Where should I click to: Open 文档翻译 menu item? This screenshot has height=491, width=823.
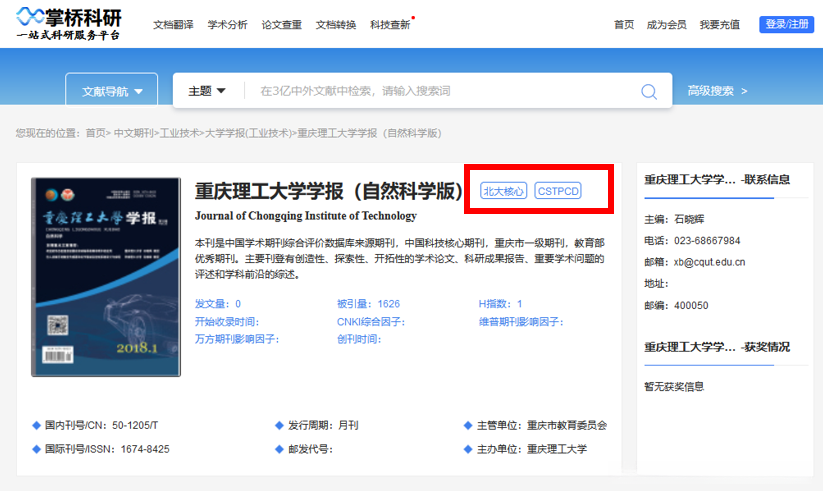[x=173, y=25]
